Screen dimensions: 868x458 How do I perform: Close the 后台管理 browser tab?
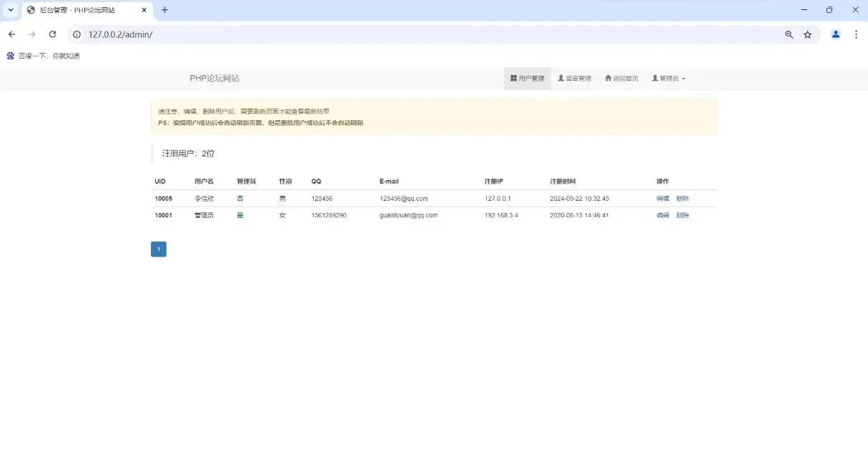(x=144, y=10)
